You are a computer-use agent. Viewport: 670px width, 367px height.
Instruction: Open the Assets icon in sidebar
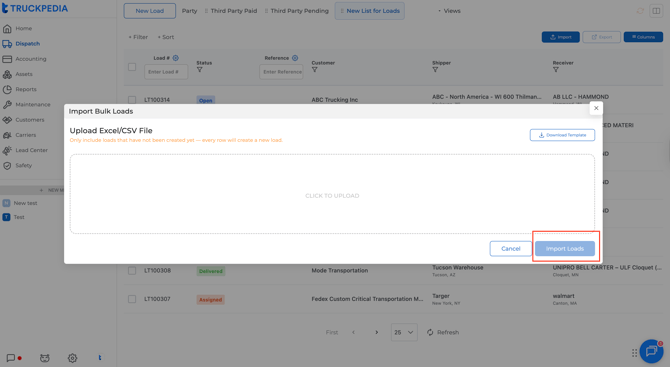7,74
